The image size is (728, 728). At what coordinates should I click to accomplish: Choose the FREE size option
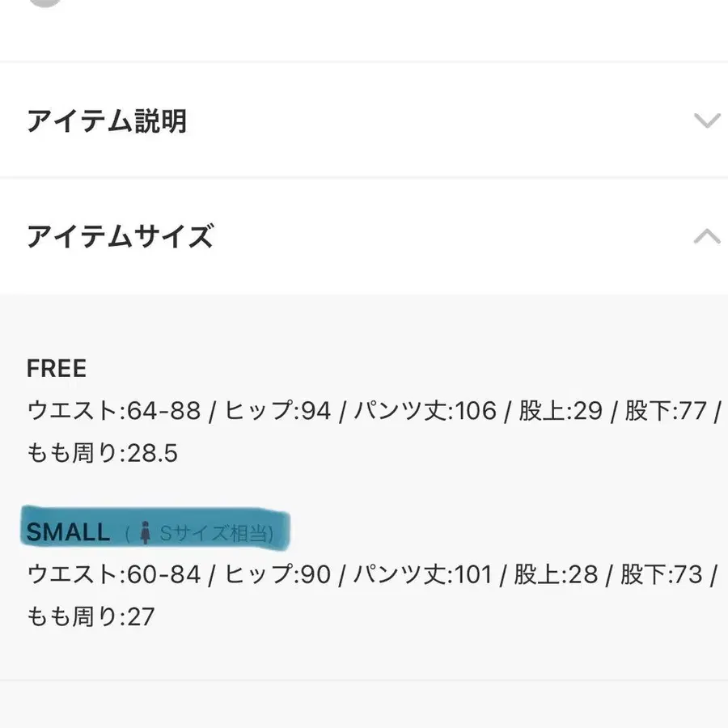55,369
